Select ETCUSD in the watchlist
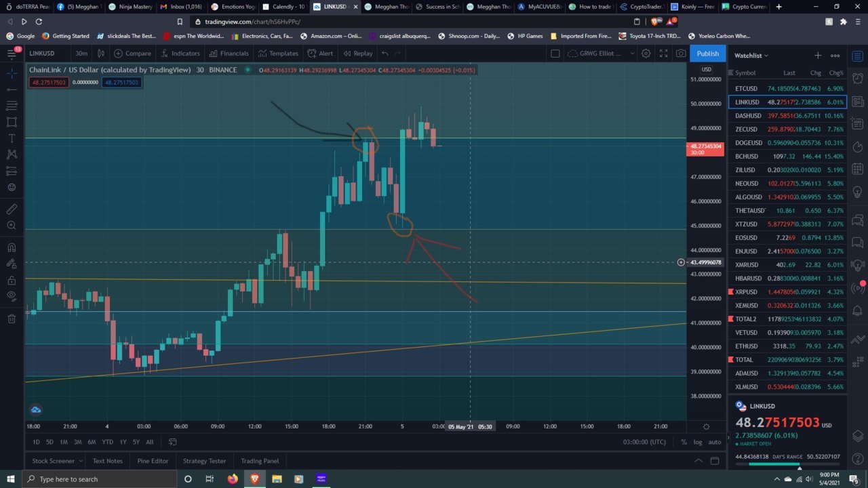 coord(787,89)
